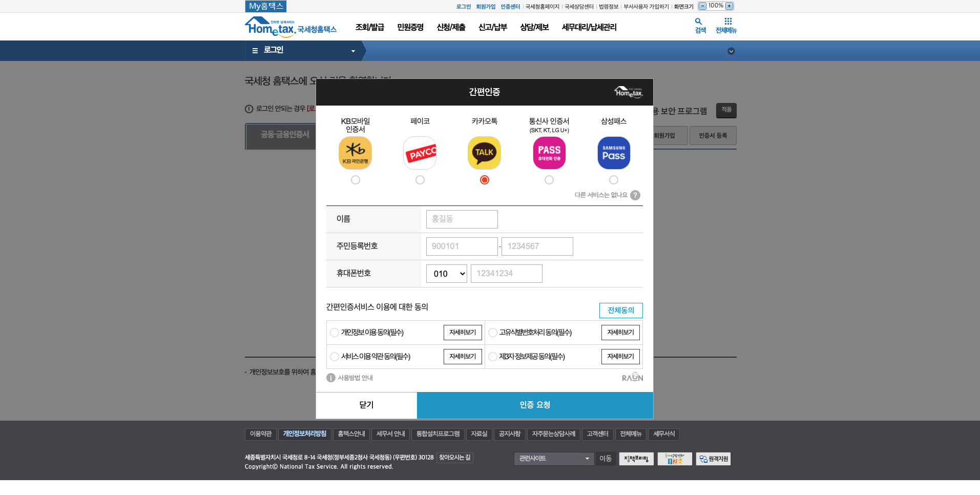Click the hamburger icon beside 로그인
Image resolution: width=980 pixels, height=495 pixels.
[255, 51]
